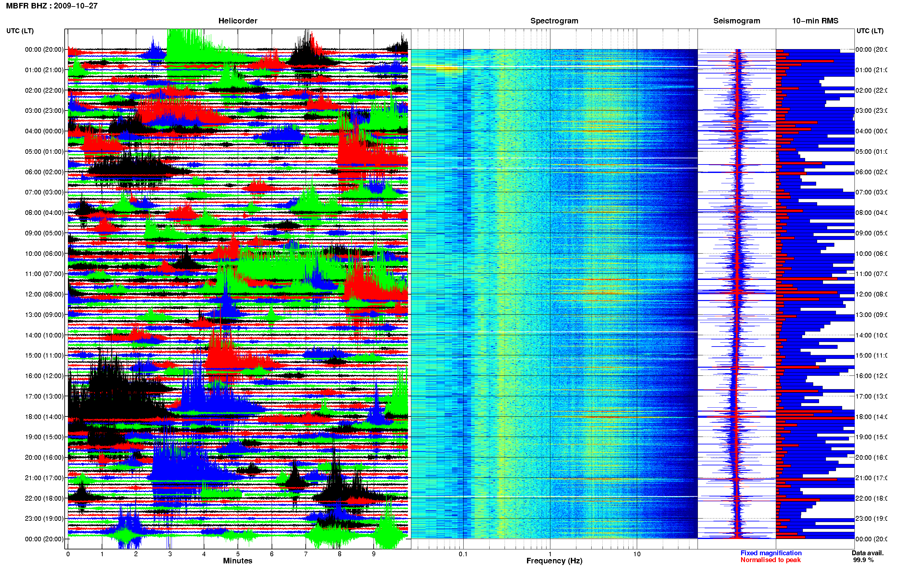The width and height of the screenshot is (924, 578).
Task: Click red RMS peak bar at 18:00
Action: pyautogui.click(x=815, y=418)
